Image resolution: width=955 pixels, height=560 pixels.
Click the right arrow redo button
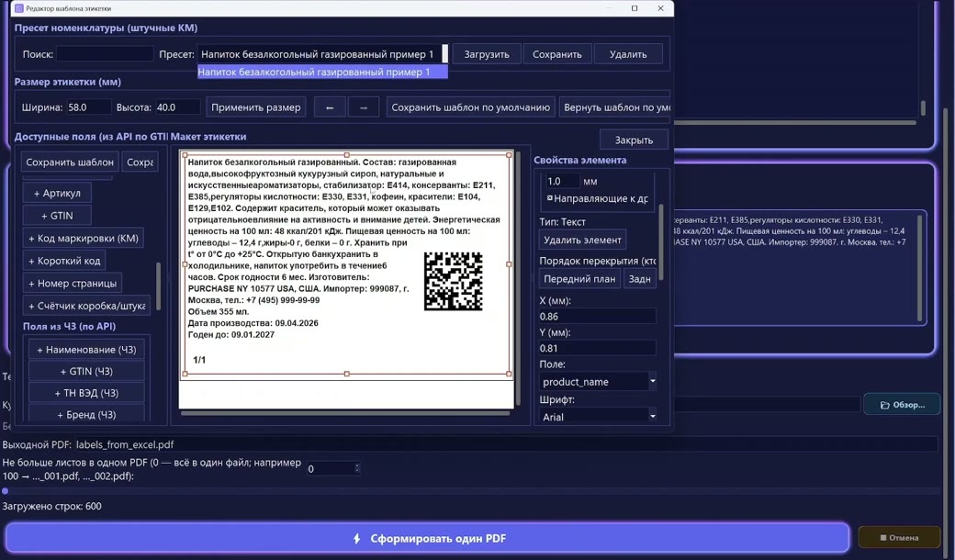[x=364, y=107]
